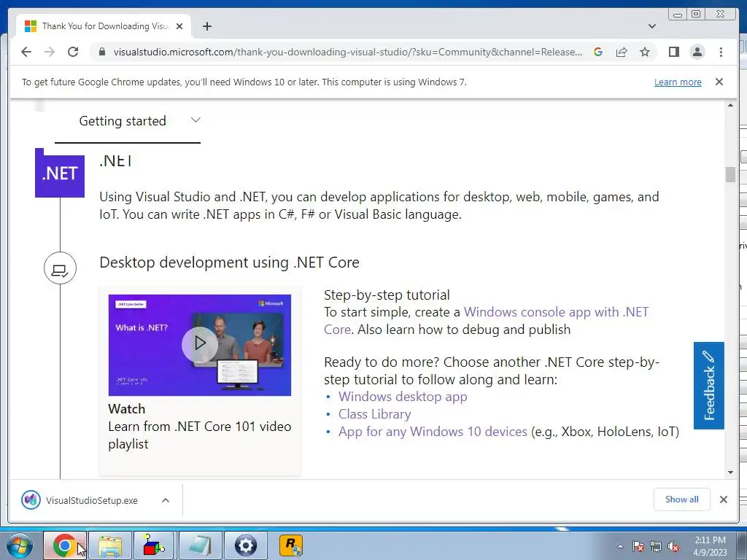Close the downloads bar

724,499
